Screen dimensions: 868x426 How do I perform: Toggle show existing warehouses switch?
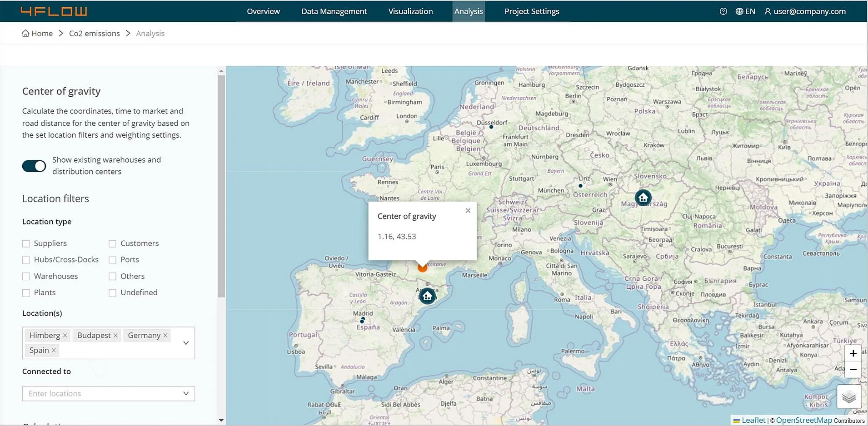34,166
